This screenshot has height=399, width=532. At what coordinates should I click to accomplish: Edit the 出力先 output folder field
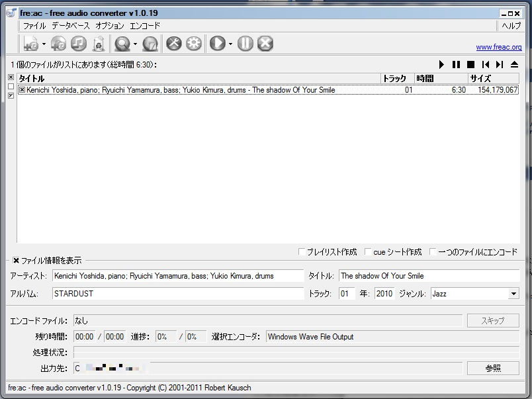click(x=268, y=368)
